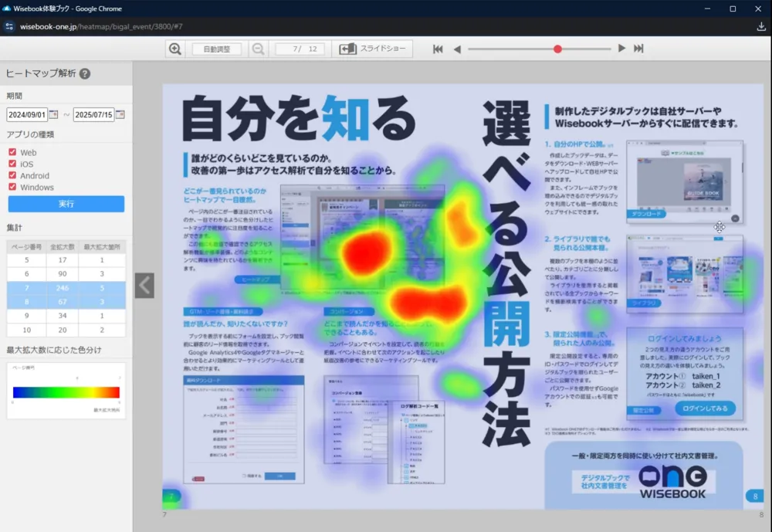This screenshot has height=532, width=772.
Task: Select the table row for page 10
Action: click(x=66, y=330)
